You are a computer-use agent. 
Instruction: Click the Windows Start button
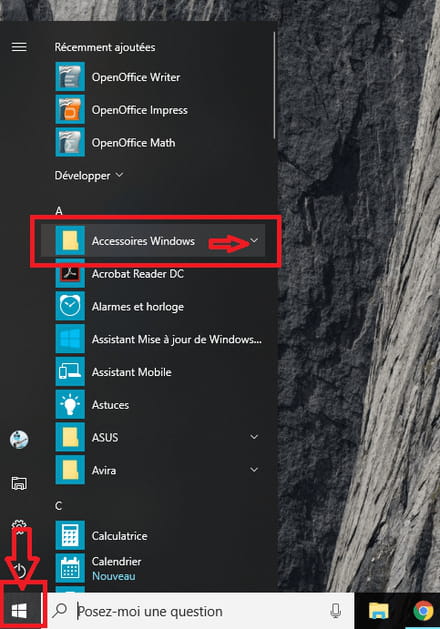point(19,611)
